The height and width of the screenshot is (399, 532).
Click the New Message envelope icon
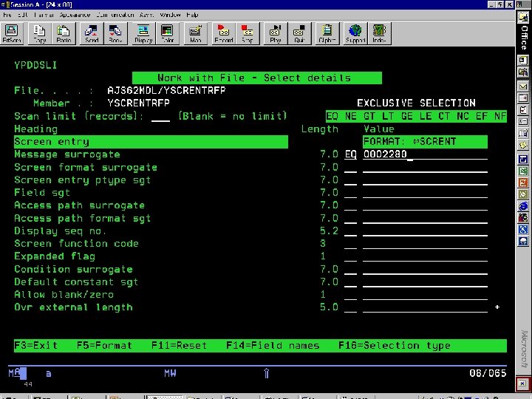click(523, 86)
